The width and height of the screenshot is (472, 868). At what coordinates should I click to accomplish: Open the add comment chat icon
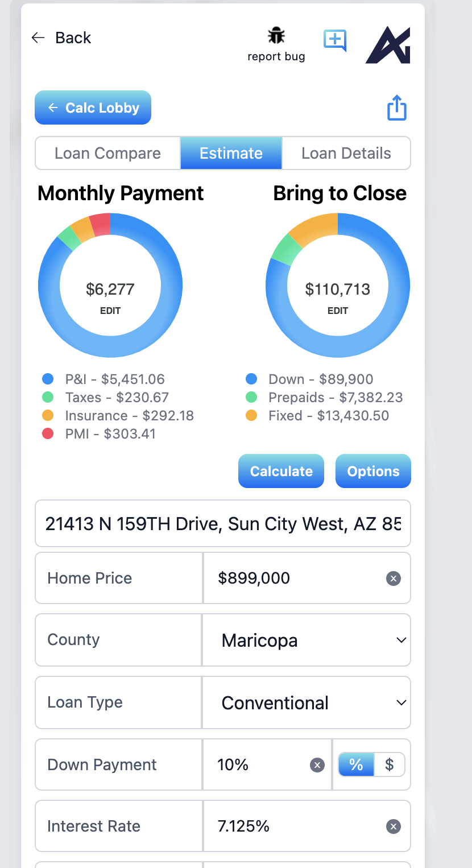[x=335, y=40]
